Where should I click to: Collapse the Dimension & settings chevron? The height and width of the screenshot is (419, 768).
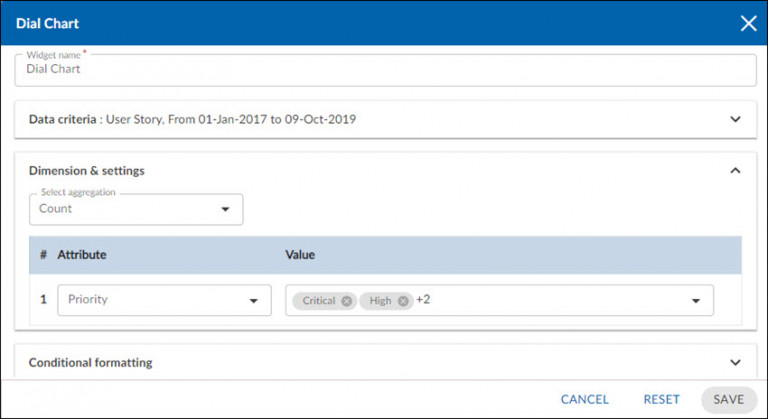(735, 171)
